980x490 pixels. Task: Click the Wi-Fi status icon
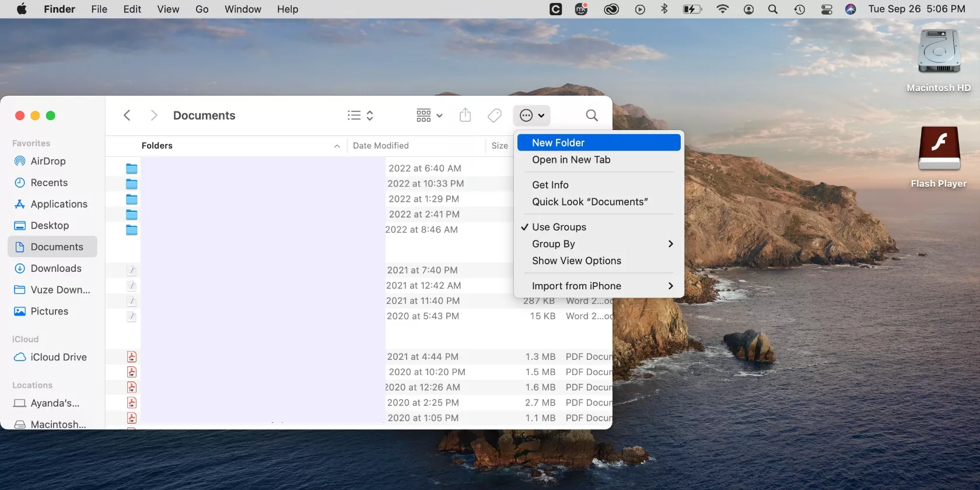click(x=722, y=9)
